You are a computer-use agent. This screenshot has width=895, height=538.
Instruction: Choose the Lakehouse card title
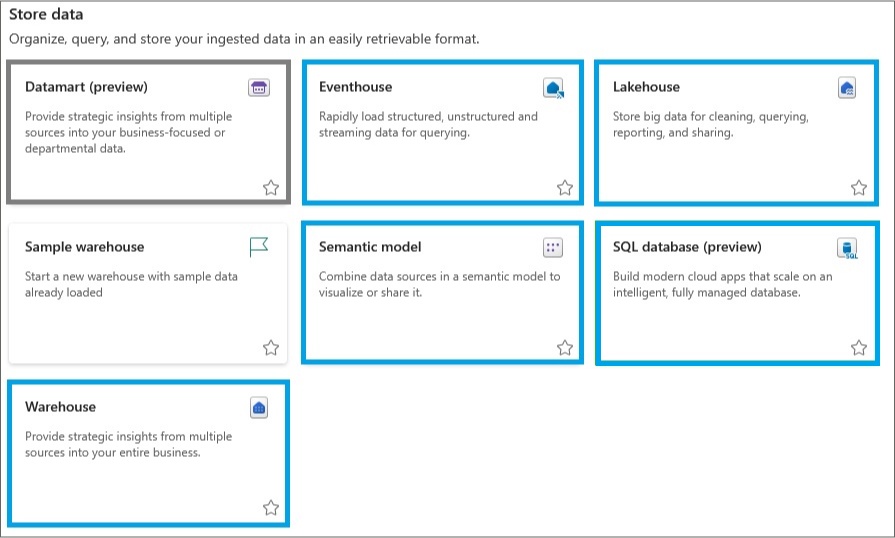646,87
